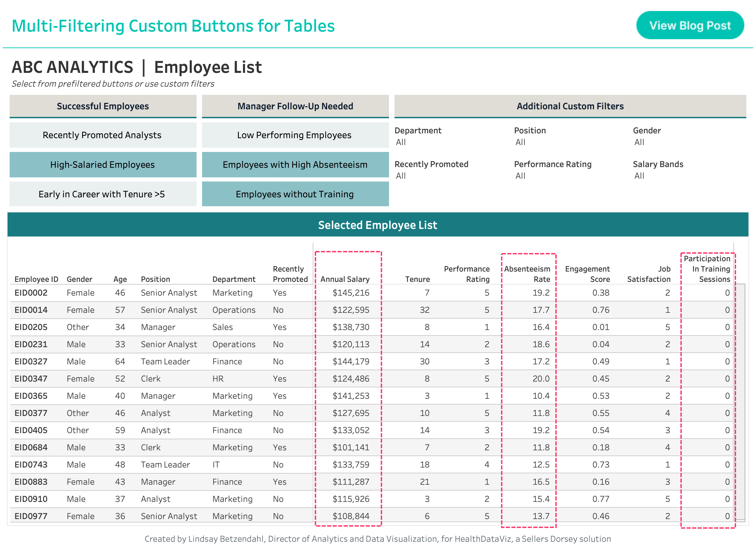Disable the Employees with High Absenteeism filter
Viewport: 756px width, 550px height.
pos(295,165)
